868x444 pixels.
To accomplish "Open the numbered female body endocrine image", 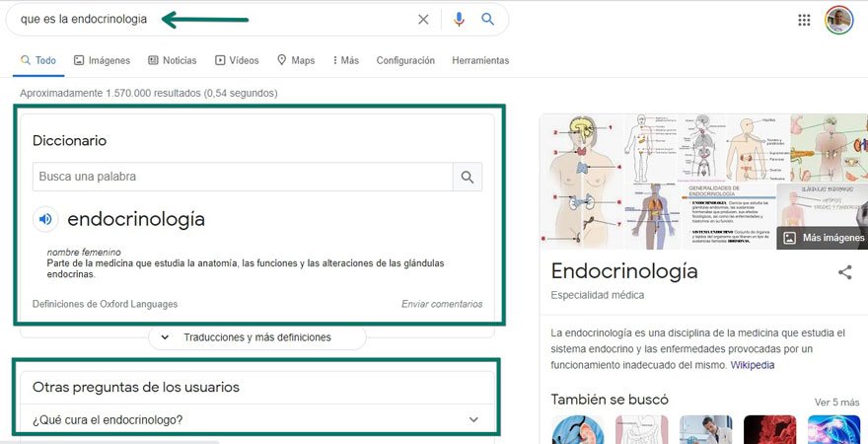I will [x=581, y=182].
